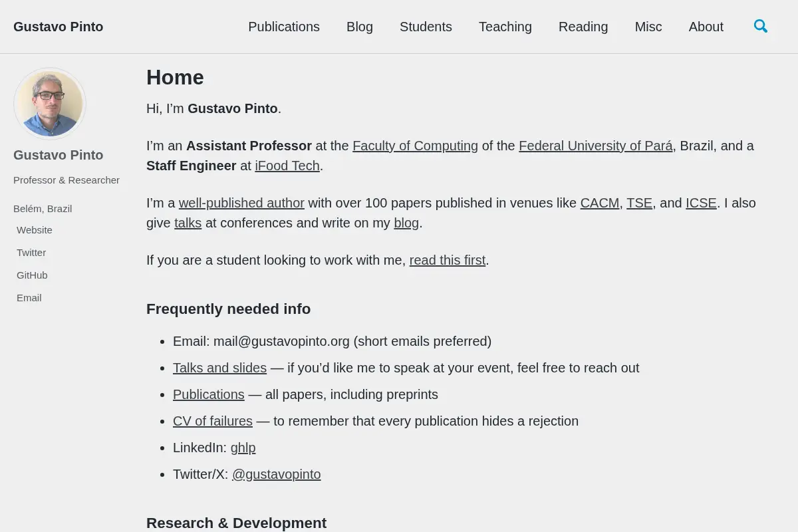Click the Email sidebar link
The width and height of the screenshot is (798, 532).
pos(29,298)
